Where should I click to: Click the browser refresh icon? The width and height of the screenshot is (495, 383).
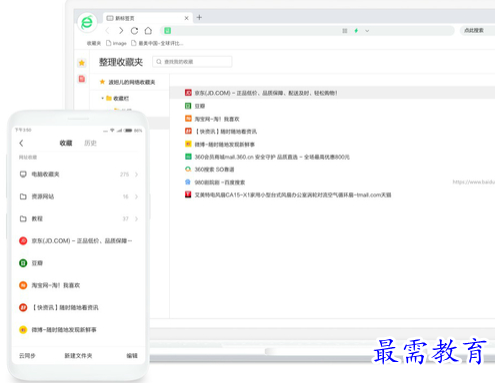click(134, 31)
